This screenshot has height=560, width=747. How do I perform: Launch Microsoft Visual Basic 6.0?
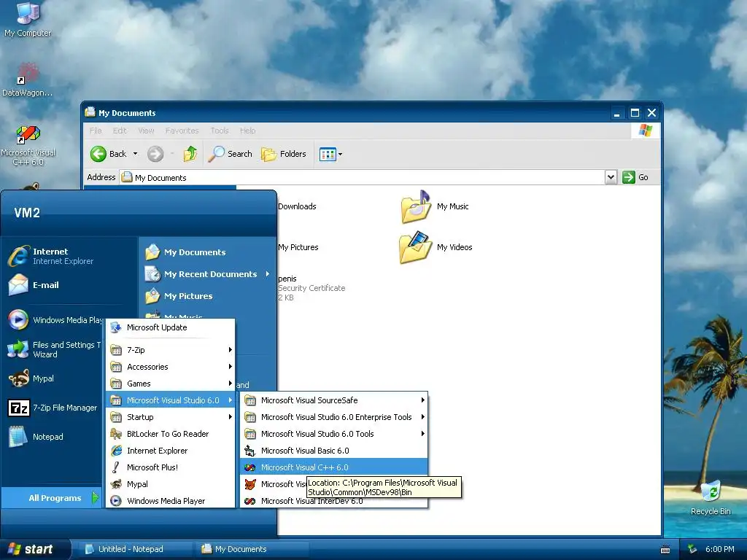click(334, 451)
